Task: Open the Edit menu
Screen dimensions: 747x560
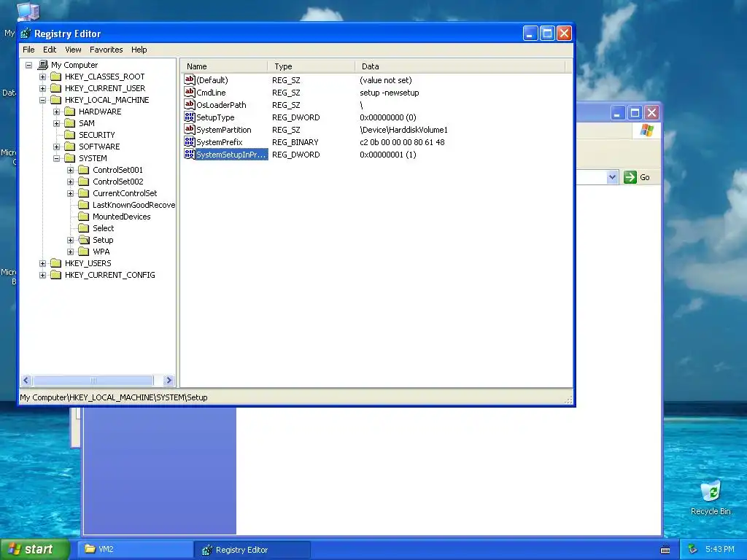Action: (50, 50)
